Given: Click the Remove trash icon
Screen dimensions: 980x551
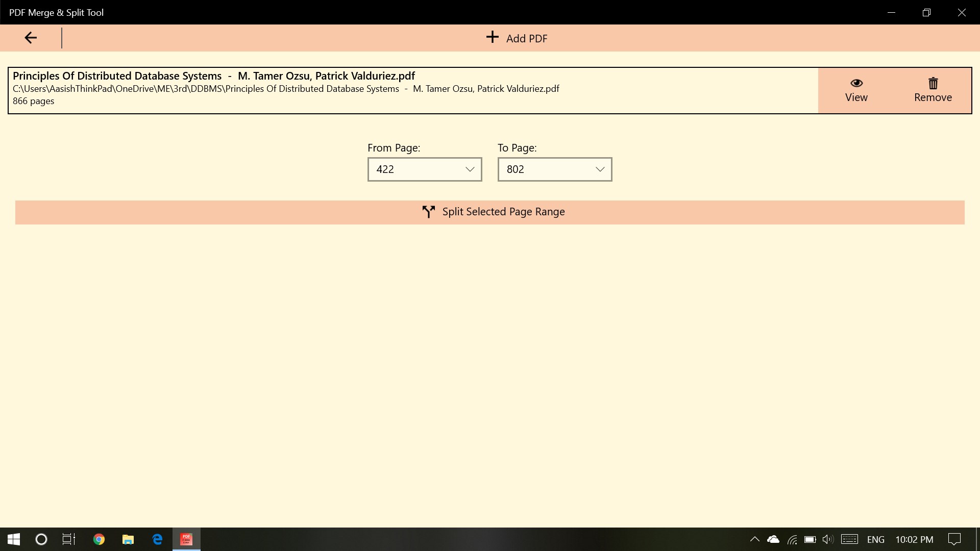Looking at the screenshot, I should (933, 83).
